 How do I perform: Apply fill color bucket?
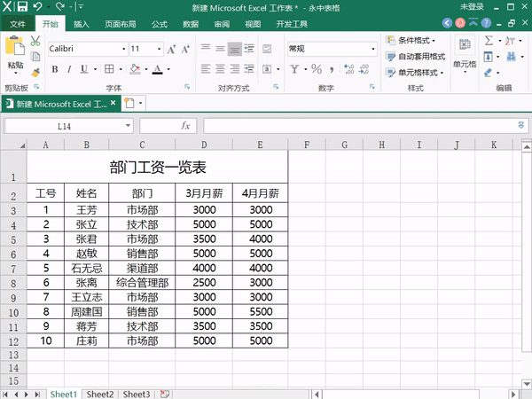click(135, 69)
